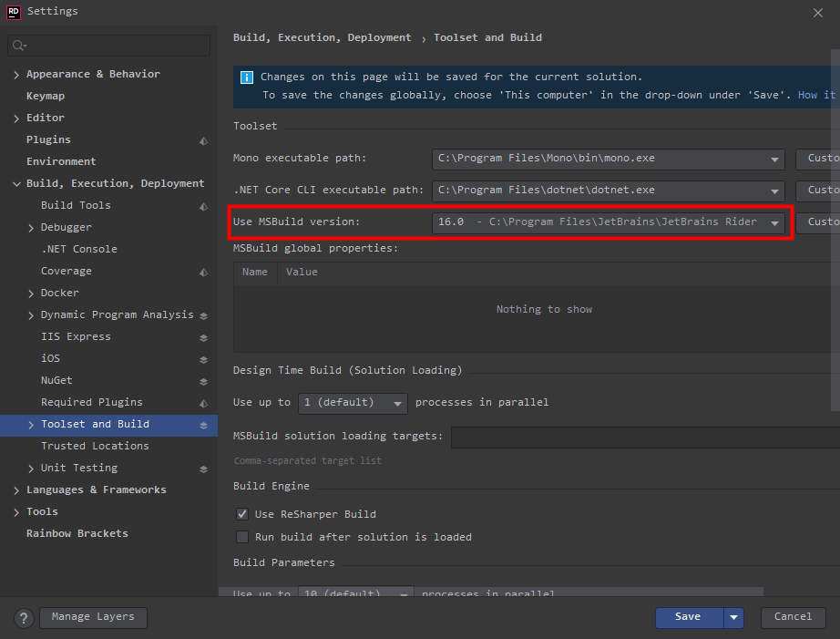Enable Run build after solution is loaded
Screen dimensions: 840x639
pyautogui.click(x=242, y=537)
